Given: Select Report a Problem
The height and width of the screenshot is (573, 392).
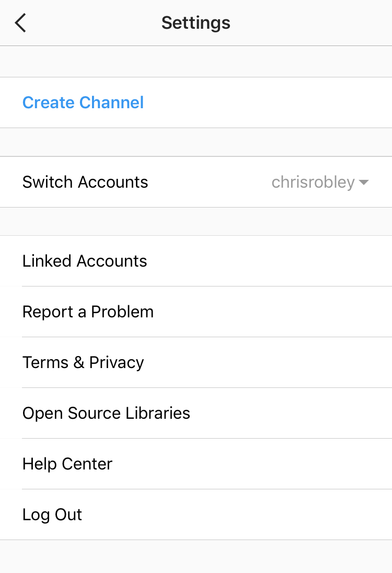Looking at the screenshot, I should [x=88, y=312].
